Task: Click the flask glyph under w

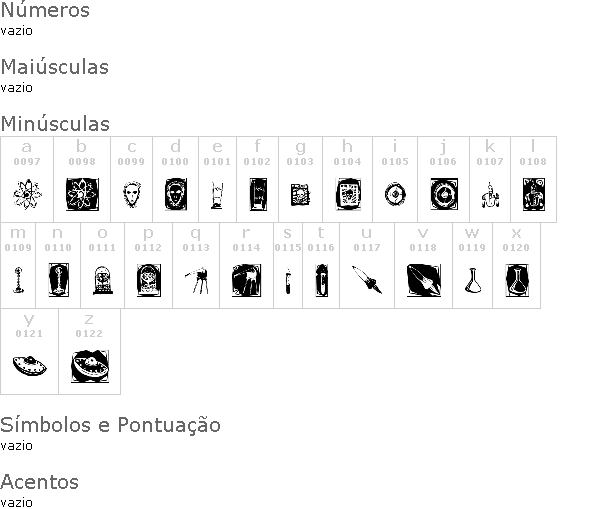Action: (x=473, y=280)
